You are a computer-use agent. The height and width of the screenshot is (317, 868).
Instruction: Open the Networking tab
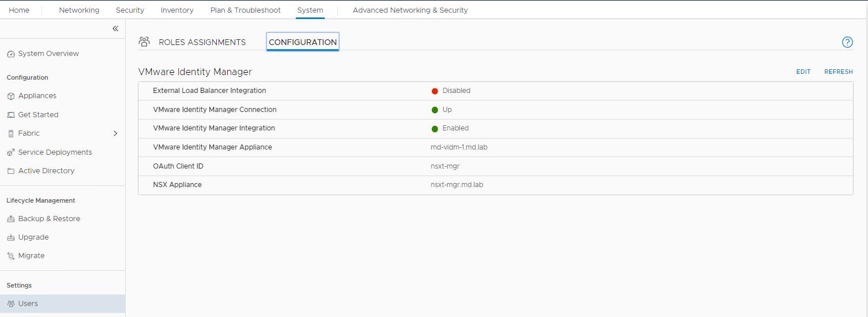pos(79,10)
